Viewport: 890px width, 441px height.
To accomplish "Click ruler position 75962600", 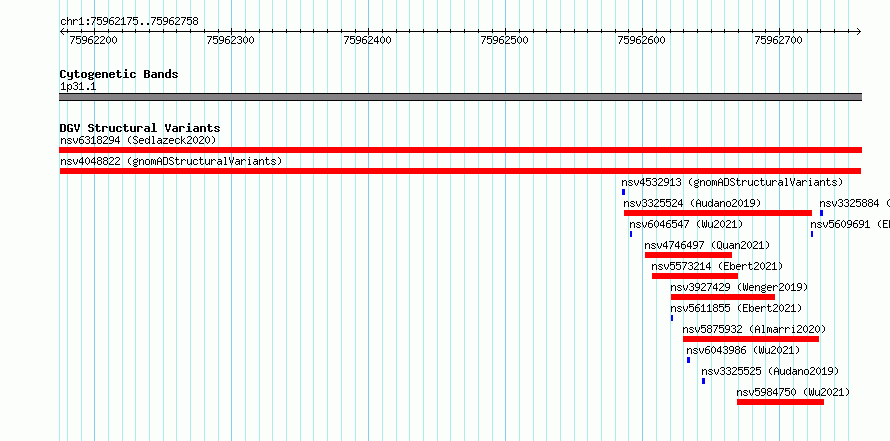I will (642, 40).
